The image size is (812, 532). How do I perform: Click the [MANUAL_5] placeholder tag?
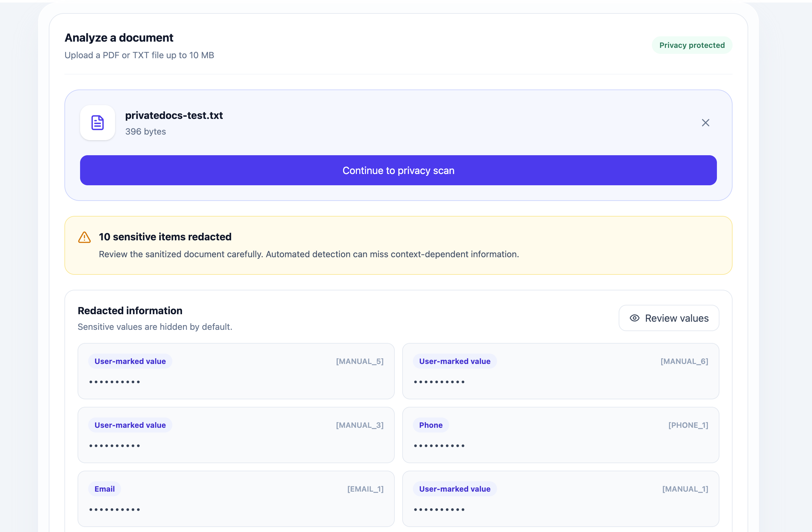coord(360,361)
